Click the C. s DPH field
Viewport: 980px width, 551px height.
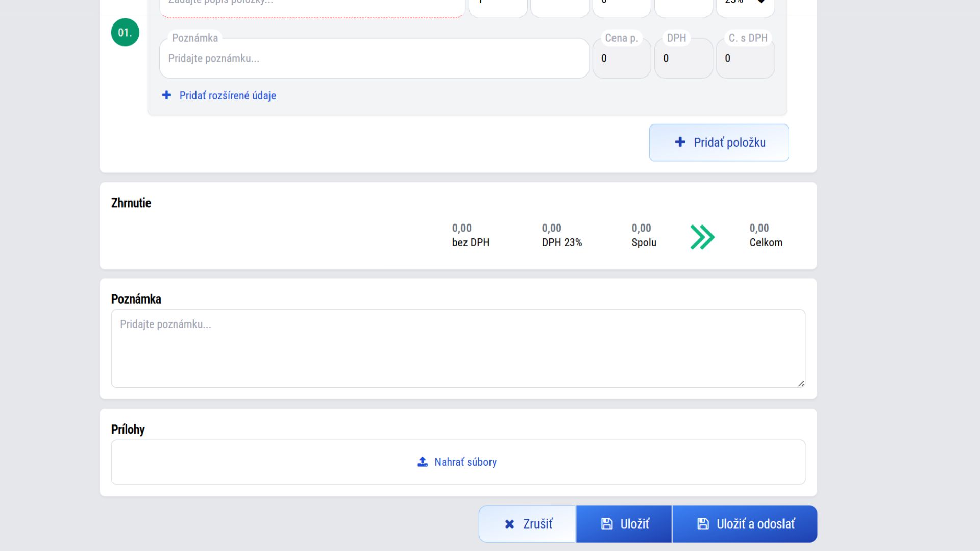pos(745,59)
